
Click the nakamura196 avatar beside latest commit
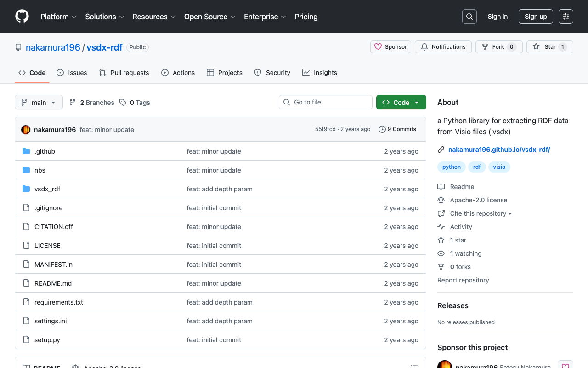26,130
